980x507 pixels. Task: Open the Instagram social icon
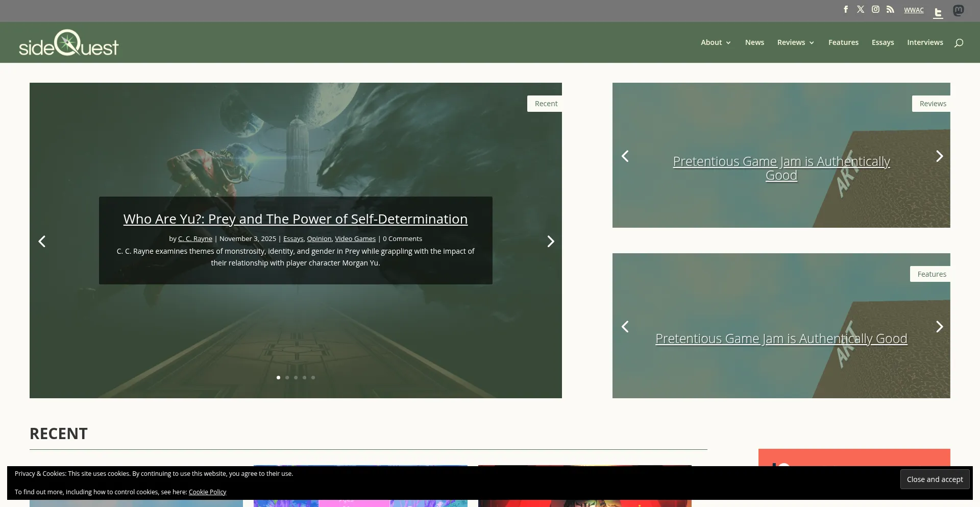coord(875,9)
